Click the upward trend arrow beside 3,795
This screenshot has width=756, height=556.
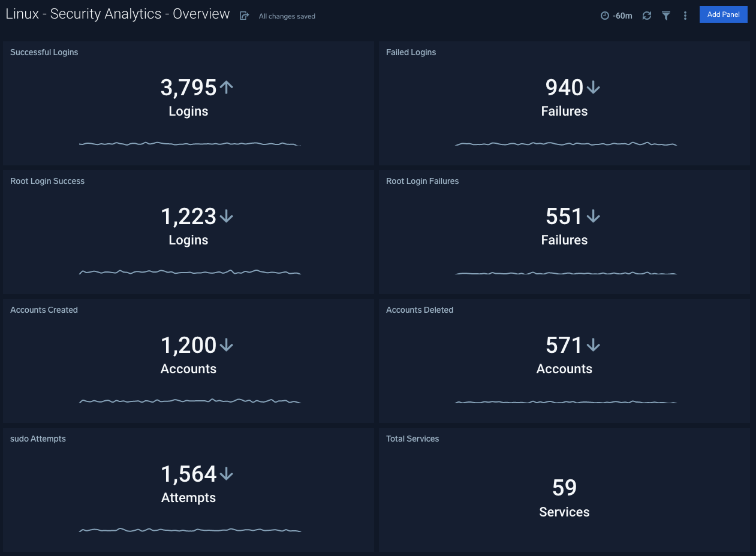[226, 87]
